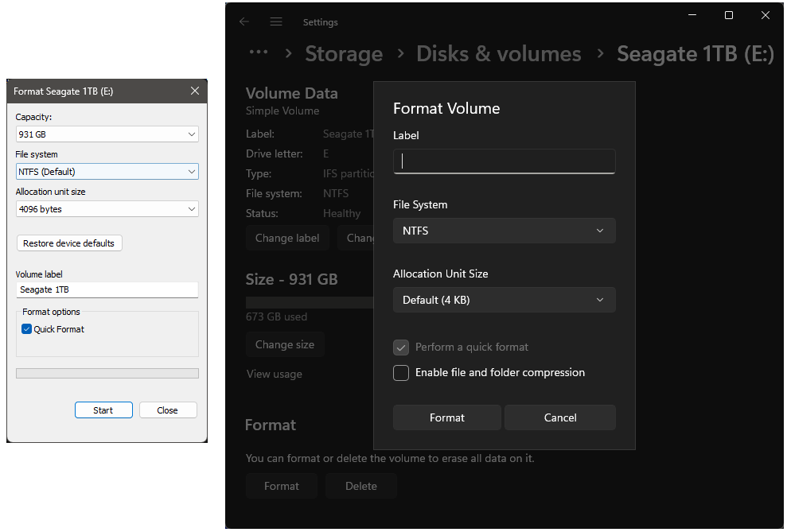Cancel the Format Volume dialog
787x532 pixels.
click(560, 417)
